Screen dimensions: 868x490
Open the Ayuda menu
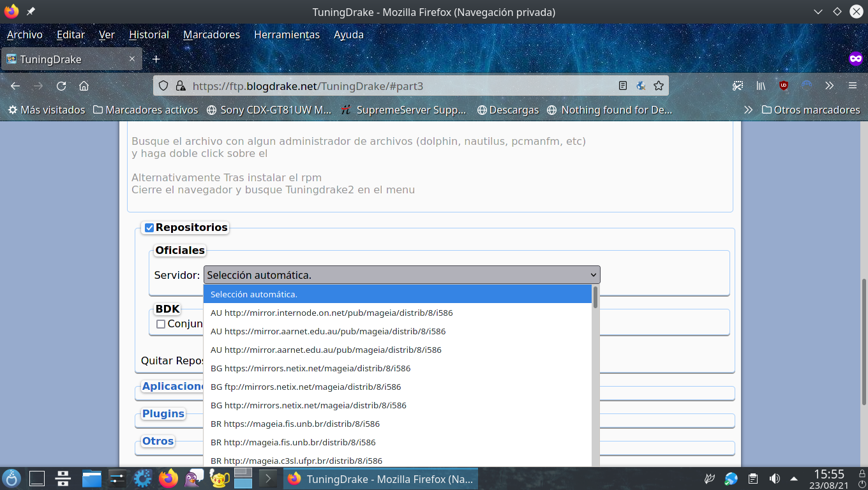[348, 34]
